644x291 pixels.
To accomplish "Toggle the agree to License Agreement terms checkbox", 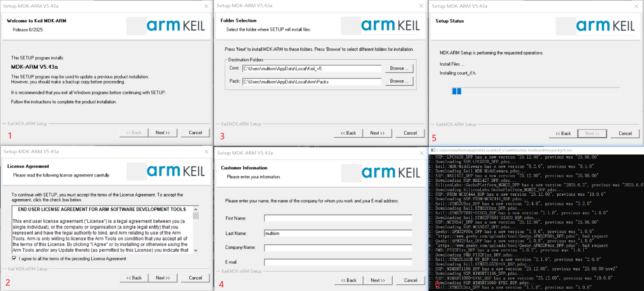I will (14, 259).
